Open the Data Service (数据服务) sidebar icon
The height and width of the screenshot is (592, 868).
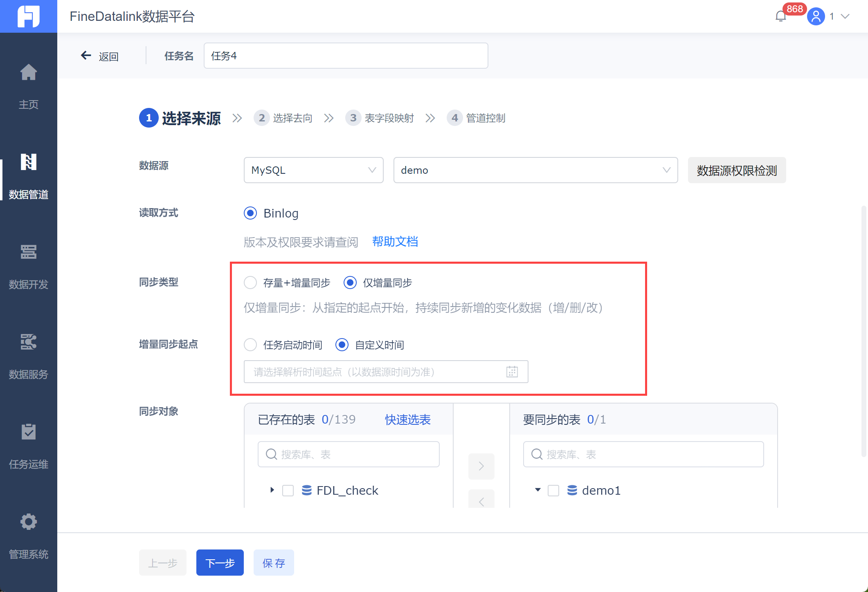tap(28, 342)
